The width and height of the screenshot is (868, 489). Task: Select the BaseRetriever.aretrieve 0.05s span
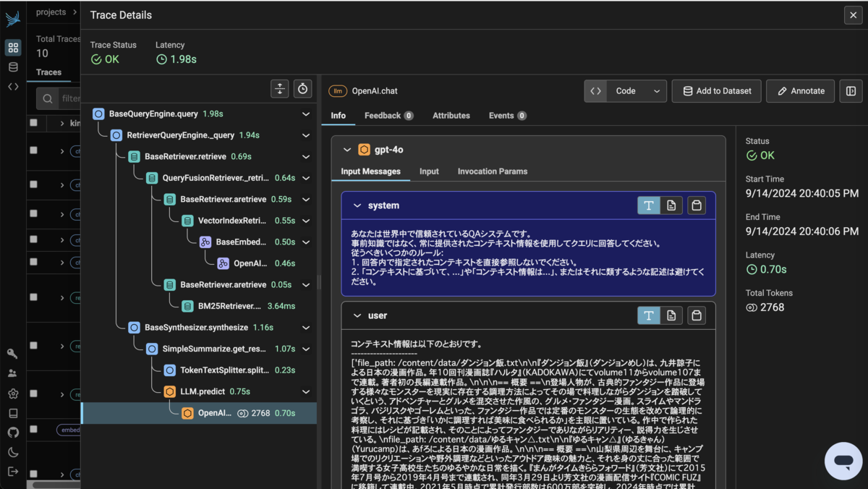click(x=199, y=285)
